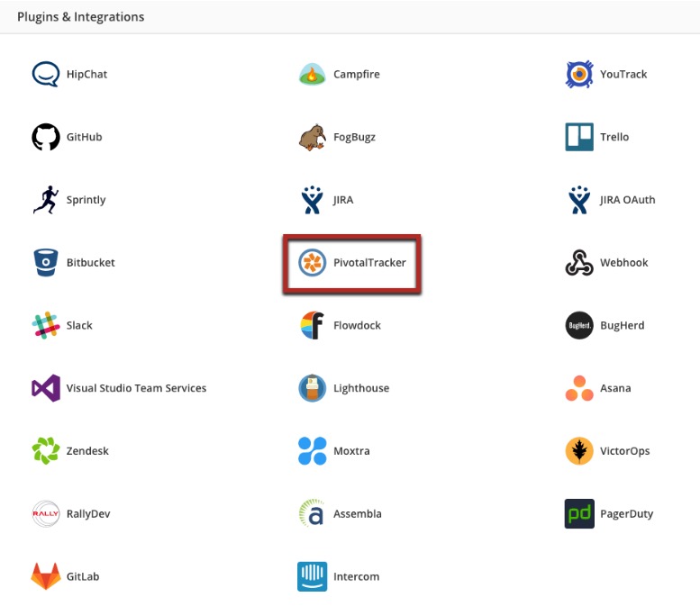Select the JIRA icon beside the JIRA label
Screen dimensions: 700x615
[312, 200]
